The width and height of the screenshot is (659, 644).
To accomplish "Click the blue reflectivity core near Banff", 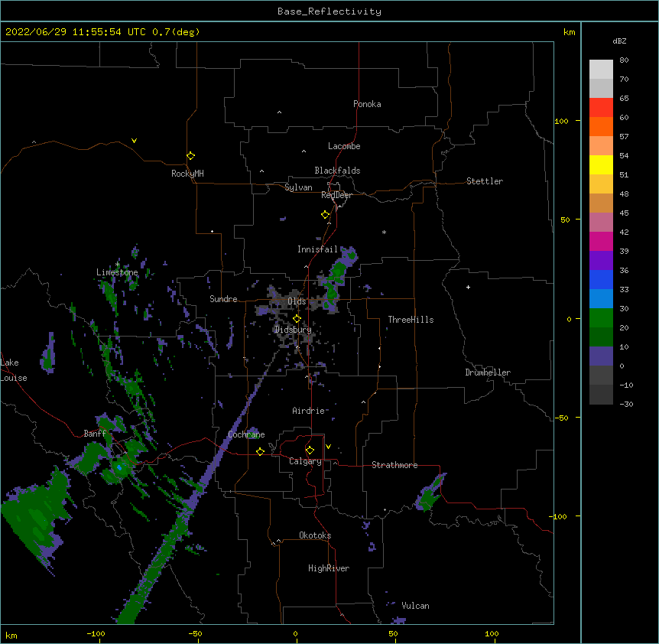I will pyautogui.click(x=119, y=467).
